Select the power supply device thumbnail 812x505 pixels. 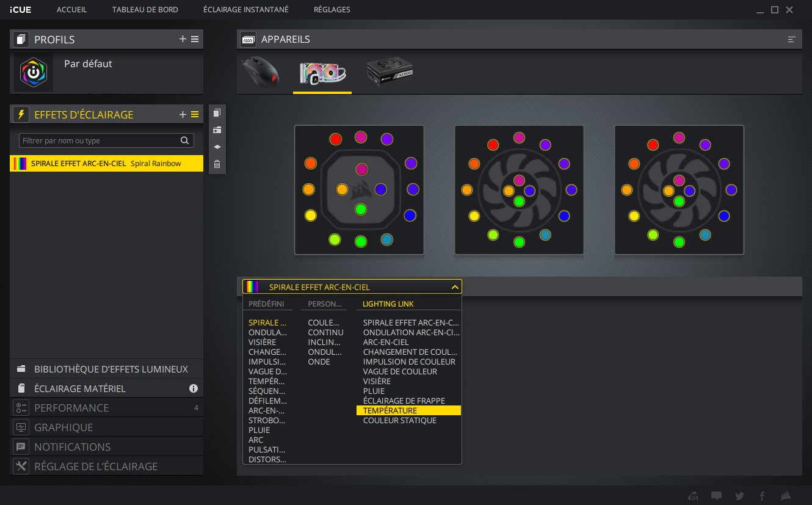390,72
